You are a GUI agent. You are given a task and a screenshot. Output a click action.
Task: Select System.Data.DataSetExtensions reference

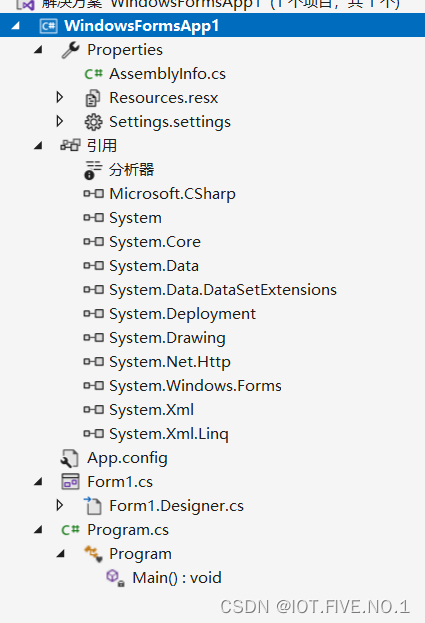[223, 290]
